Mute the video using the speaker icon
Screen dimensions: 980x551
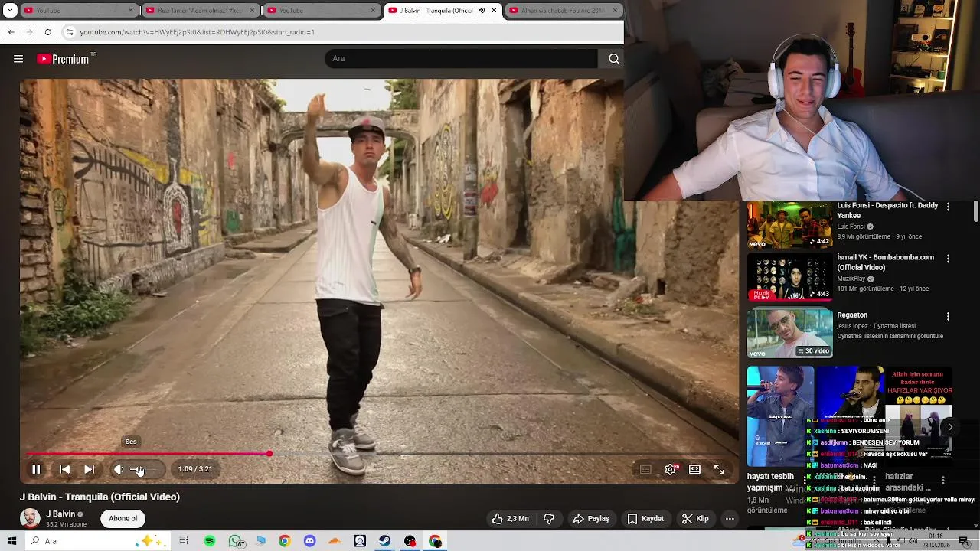click(119, 469)
